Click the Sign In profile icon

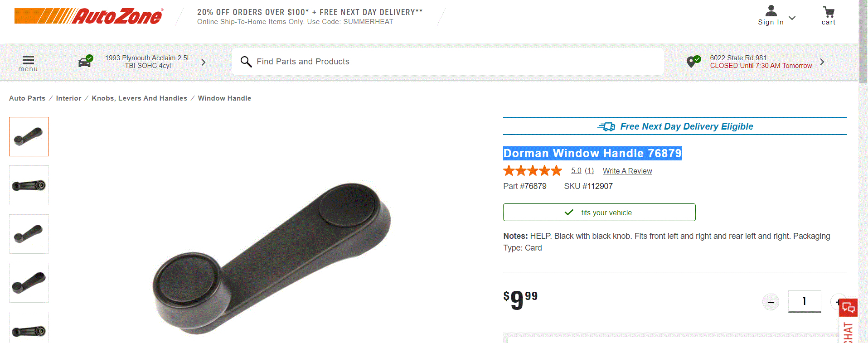coord(771,11)
